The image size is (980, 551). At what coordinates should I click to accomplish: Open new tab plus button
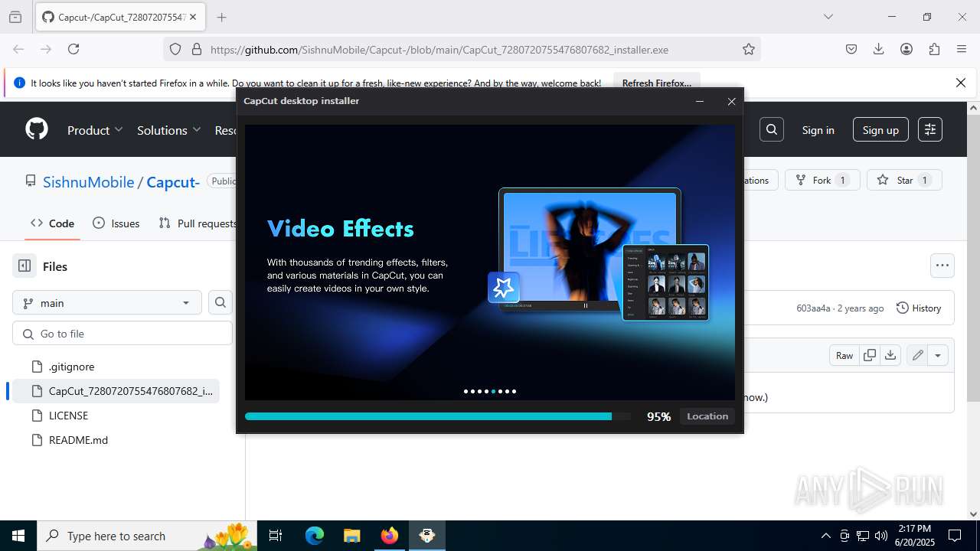click(222, 17)
